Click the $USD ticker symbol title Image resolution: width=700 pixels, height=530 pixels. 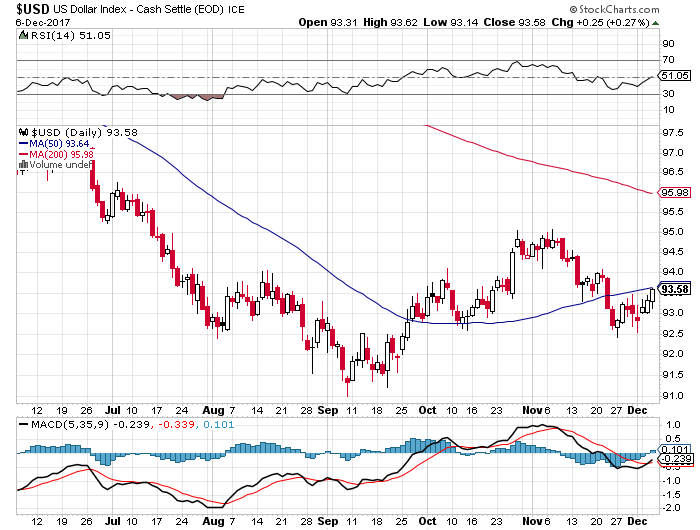24,9
